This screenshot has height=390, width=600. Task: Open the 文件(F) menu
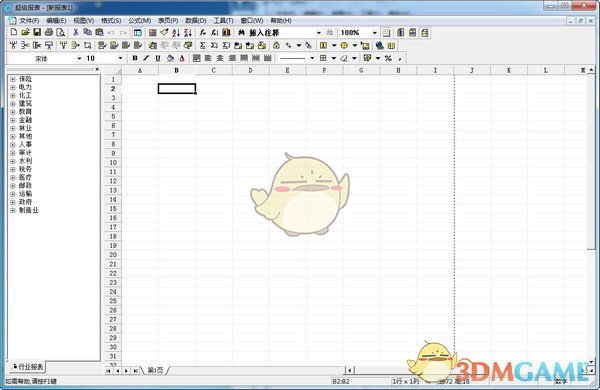point(29,21)
